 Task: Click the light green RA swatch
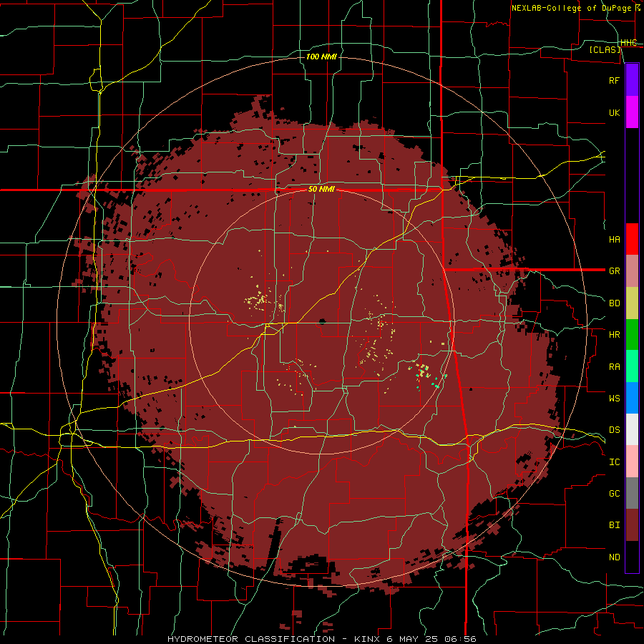632,366
